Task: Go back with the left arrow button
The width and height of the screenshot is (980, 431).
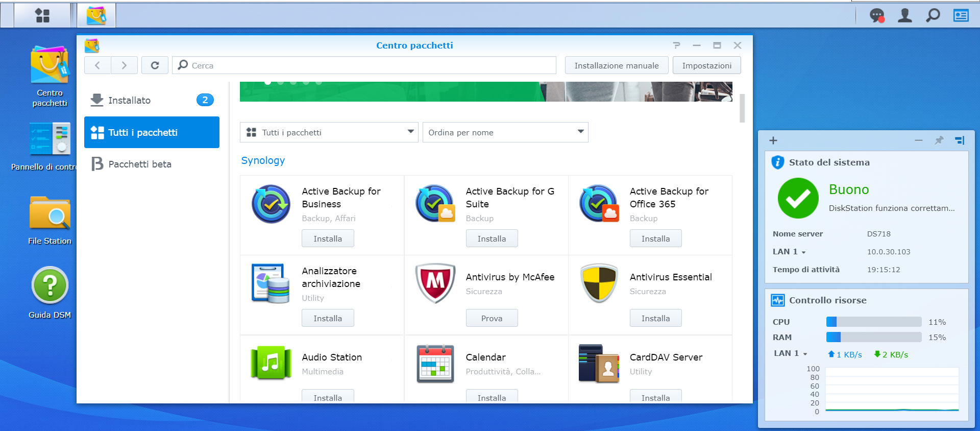Action: click(x=97, y=65)
